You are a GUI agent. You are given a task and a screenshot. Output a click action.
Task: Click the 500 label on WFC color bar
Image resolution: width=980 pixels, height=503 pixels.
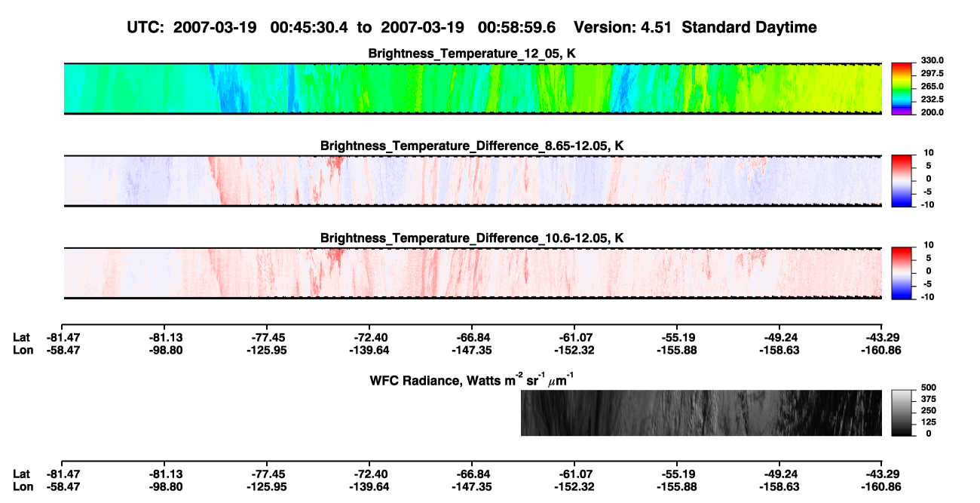(x=929, y=387)
